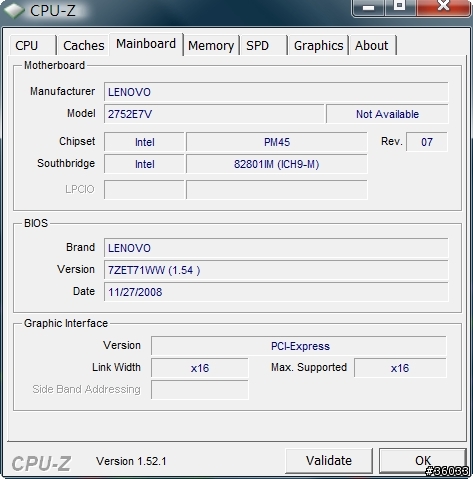Click the Manufacturer field showing LENOVO
Screen dimensions: 473x479
[276, 92]
